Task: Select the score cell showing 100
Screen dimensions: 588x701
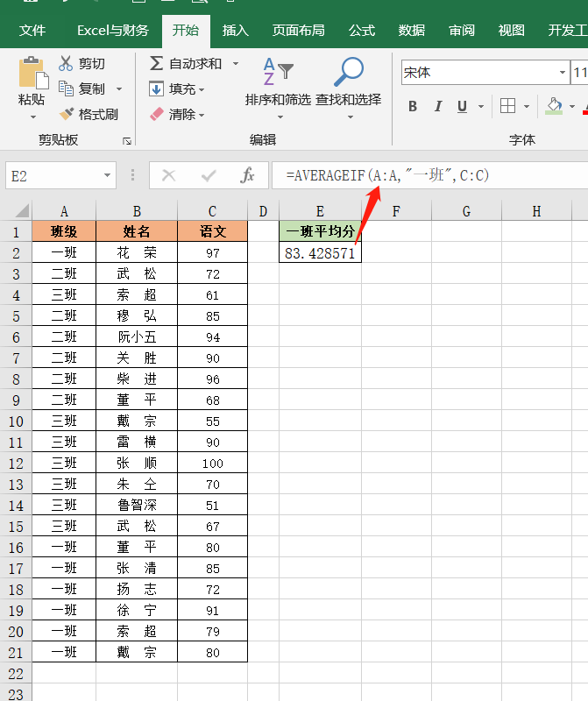Action: pos(212,464)
